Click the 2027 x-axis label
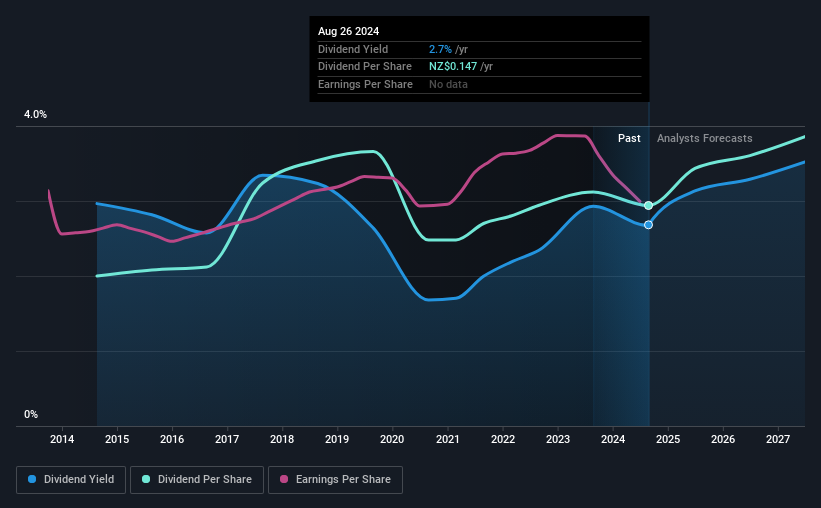This screenshot has width=821, height=508. pos(778,439)
